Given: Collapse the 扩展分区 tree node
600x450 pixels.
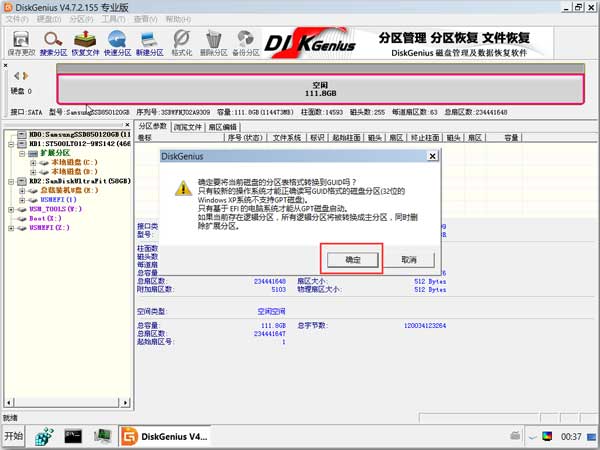Looking at the screenshot, I should 22,153.
